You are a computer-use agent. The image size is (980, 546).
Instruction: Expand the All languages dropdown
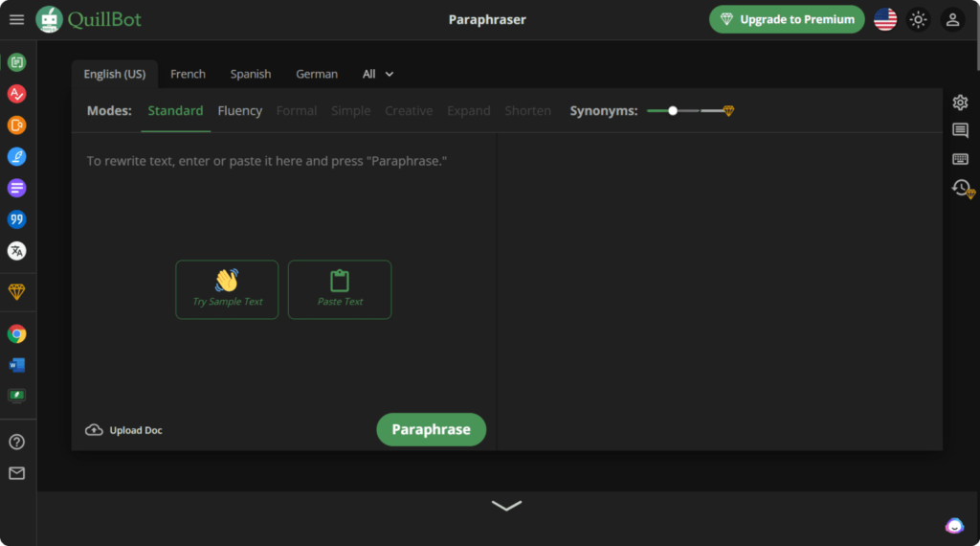378,74
